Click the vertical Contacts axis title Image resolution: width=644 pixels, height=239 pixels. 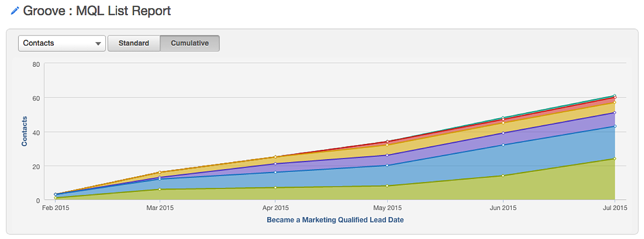click(24, 131)
